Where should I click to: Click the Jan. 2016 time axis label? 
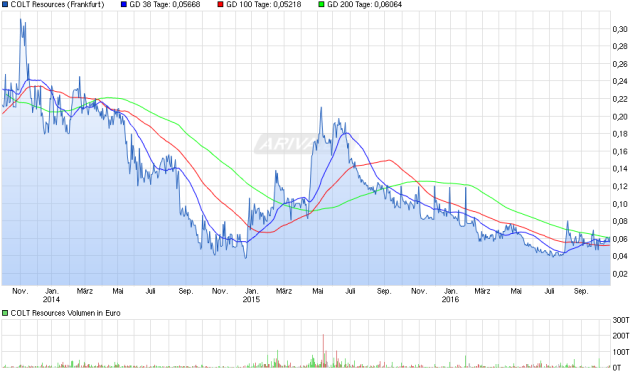[450, 295]
